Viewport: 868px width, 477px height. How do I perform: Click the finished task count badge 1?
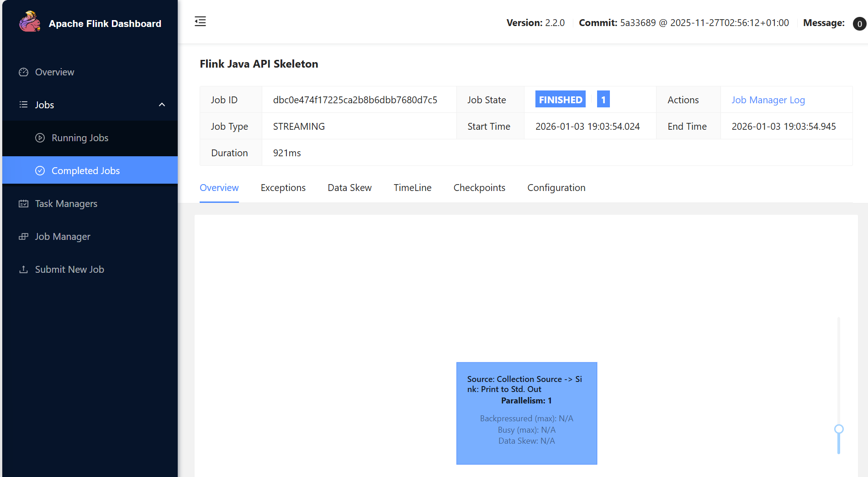pyautogui.click(x=603, y=100)
